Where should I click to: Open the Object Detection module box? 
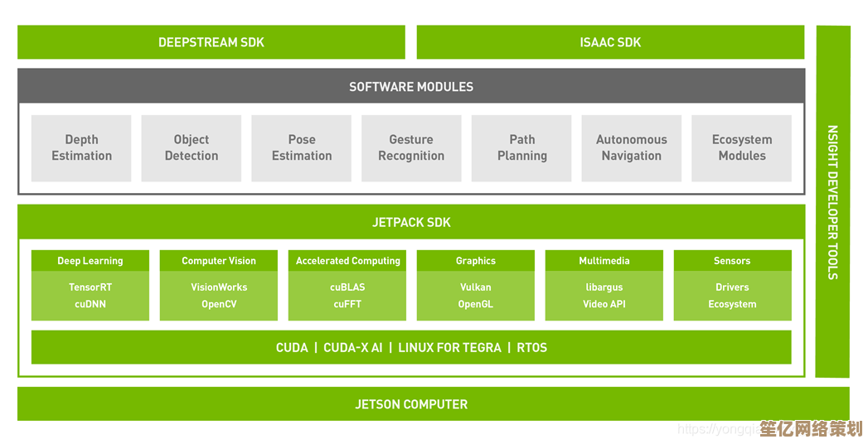[x=192, y=147]
